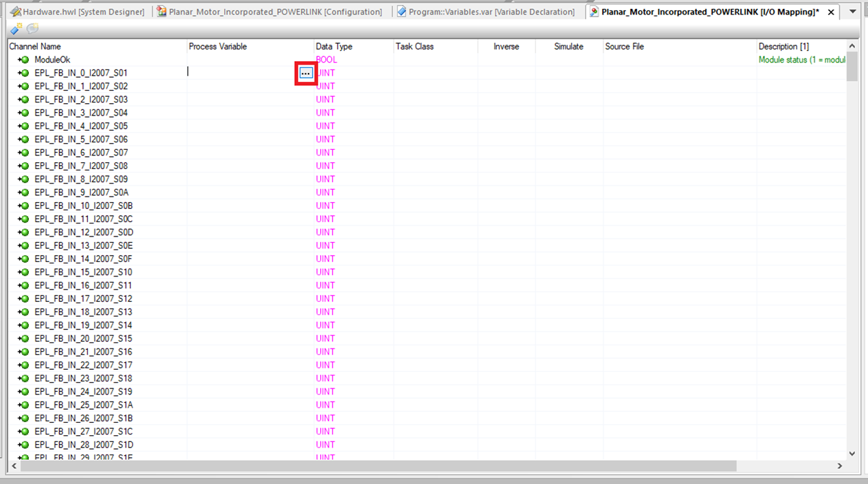Open the tab list dropdown arrow
Image resolution: width=868 pixels, height=484 pixels.
pyautogui.click(x=853, y=12)
